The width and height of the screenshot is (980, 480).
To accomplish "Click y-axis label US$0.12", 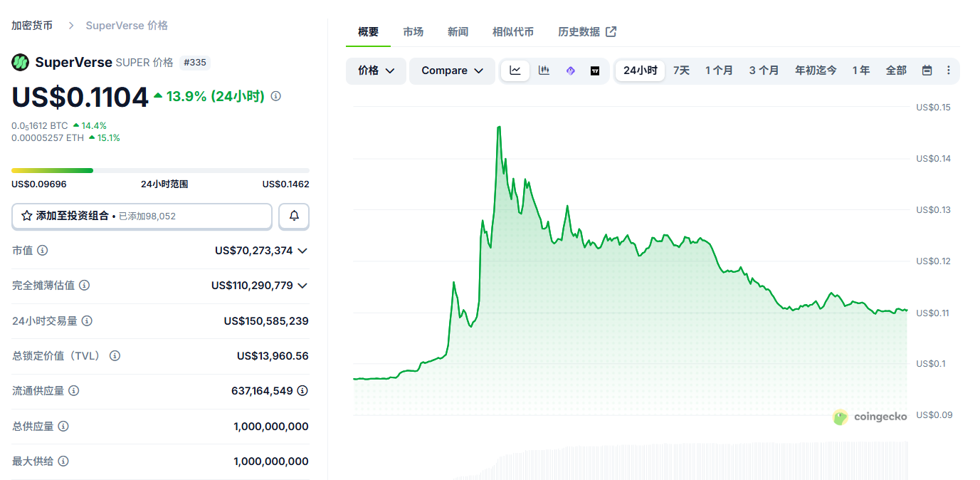I will click(933, 261).
